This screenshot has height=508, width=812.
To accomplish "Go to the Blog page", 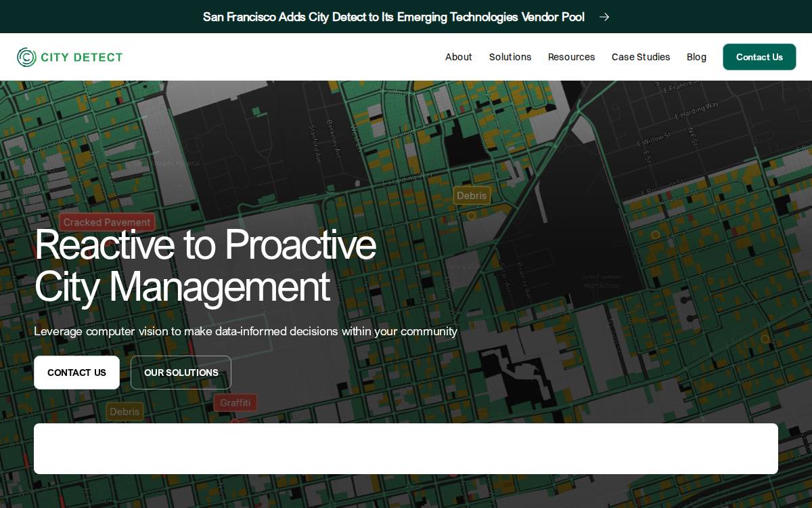I will [x=696, y=57].
